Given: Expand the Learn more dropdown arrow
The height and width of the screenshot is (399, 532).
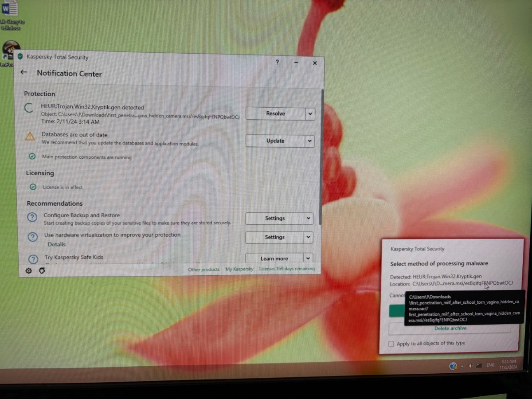Looking at the screenshot, I should pyautogui.click(x=308, y=258).
